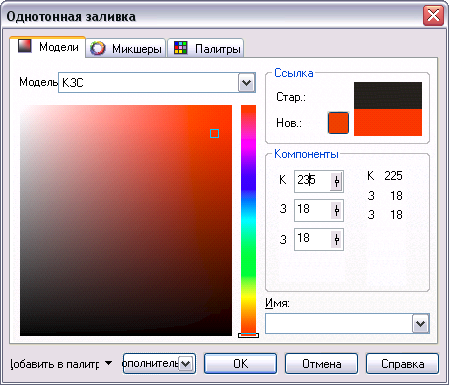
Task: Click the reference value К 225
Action: pyautogui.click(x=385, y=176)
